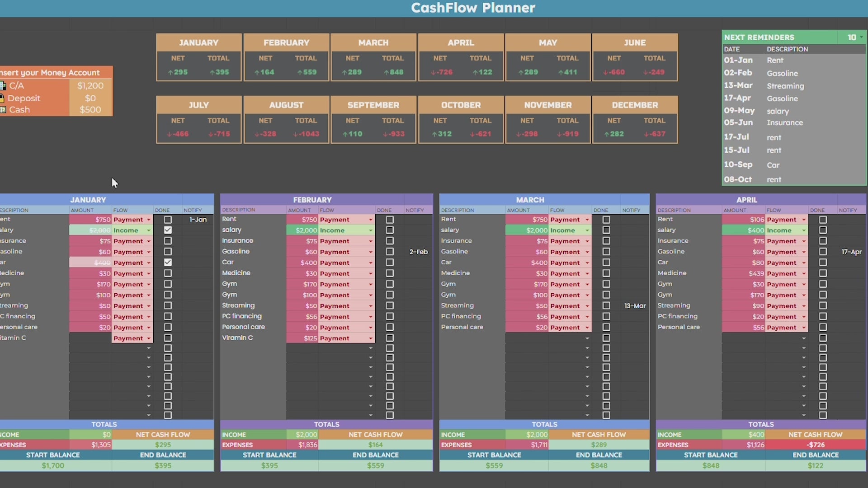Check February Rent done checkbox
This screenshot has width=868, height=488.
(x=390, y=220)
